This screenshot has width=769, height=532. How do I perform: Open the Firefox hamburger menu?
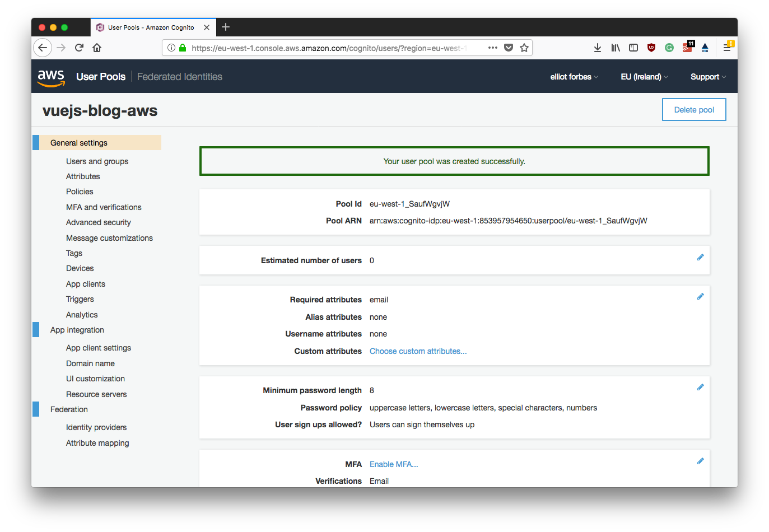pyautogui.click(x=728, y=46)
